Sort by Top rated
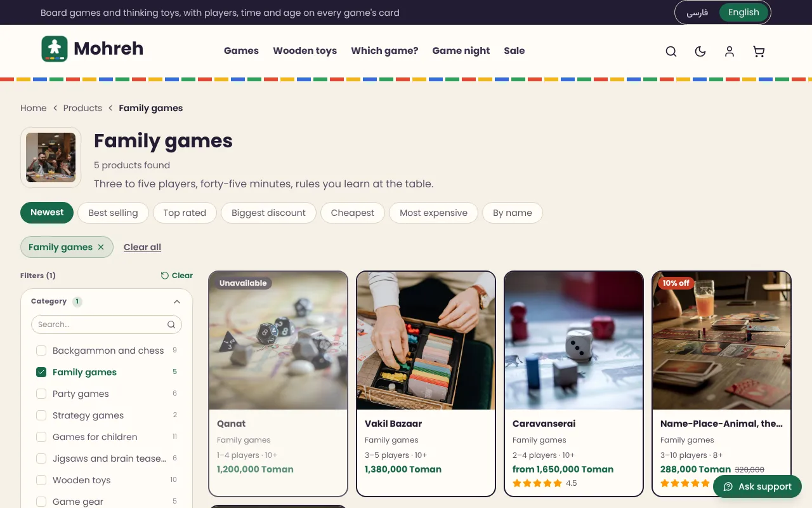The height and width of the screenshot is (508, 812). 185,213
